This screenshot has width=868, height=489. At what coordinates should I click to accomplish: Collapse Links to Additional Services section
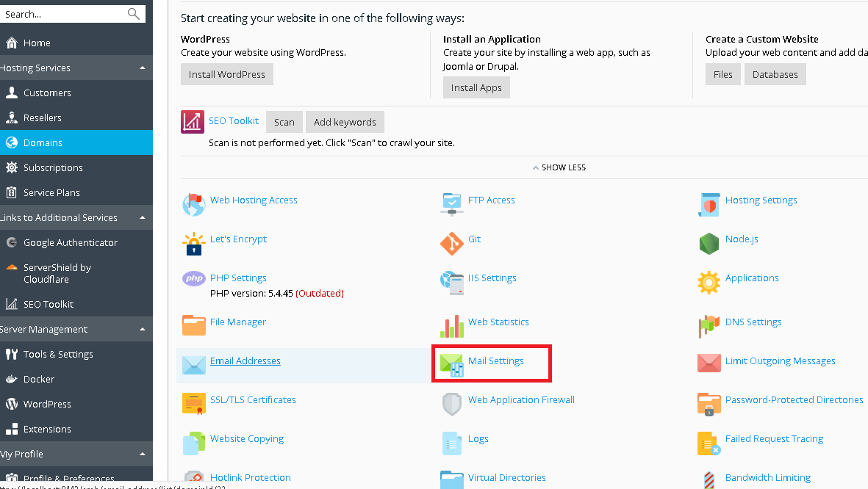[142, 218]
